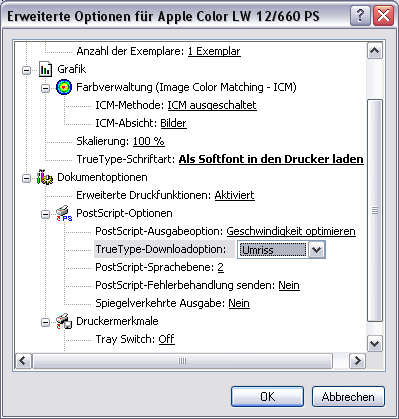Click the Farbverwaltung color target icon
Viewport: 399px width, 419px height.
click(x=64, y=87)
